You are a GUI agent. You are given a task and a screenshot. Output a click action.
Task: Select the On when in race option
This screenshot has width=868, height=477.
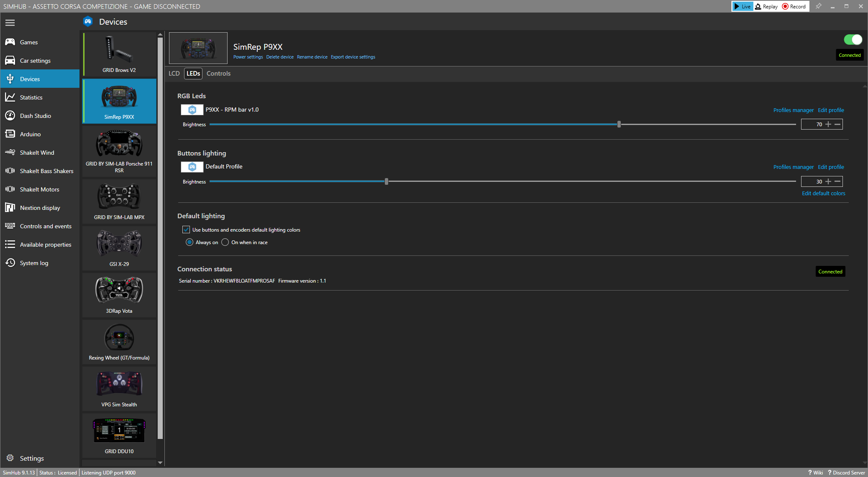tap(225, 242)
